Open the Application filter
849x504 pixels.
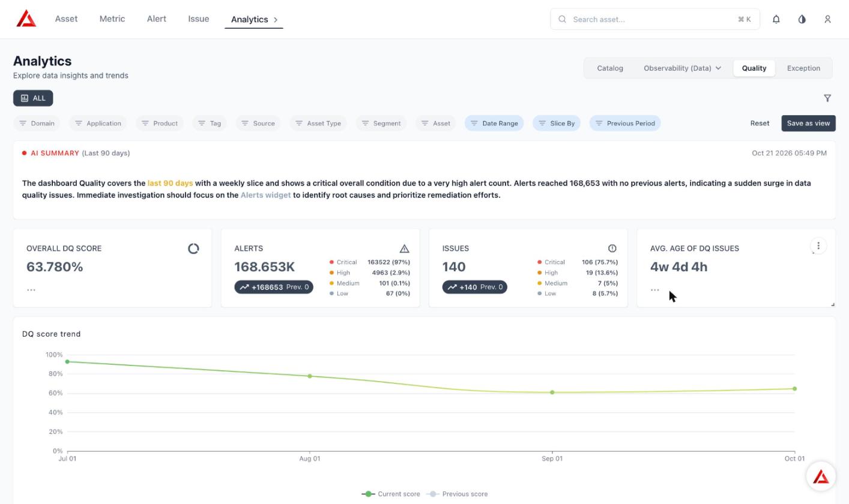click(x=98, y=123)
